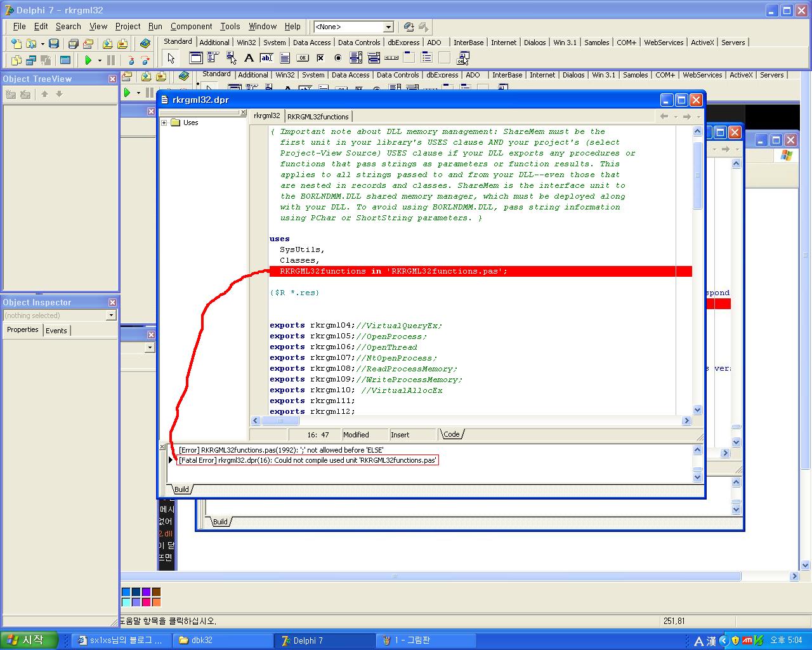Open the Project menu

pos(128,26)
